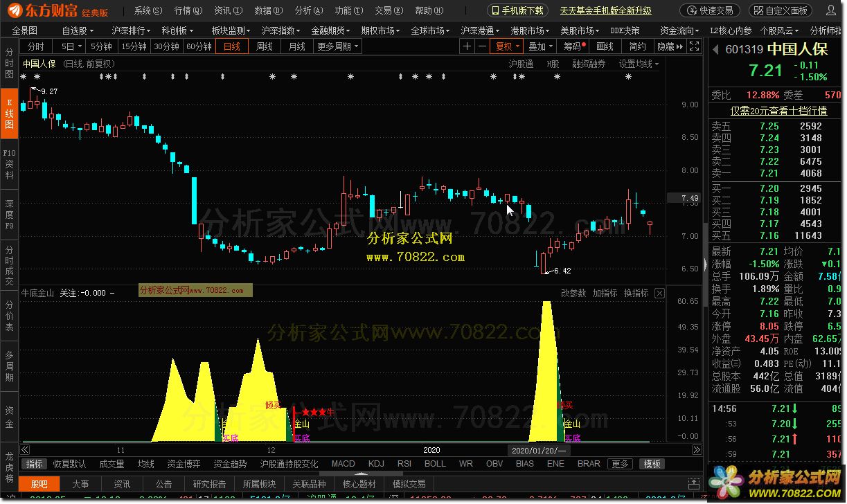Select the MACD indicator

pyautogui.click(x=343, y=464)
